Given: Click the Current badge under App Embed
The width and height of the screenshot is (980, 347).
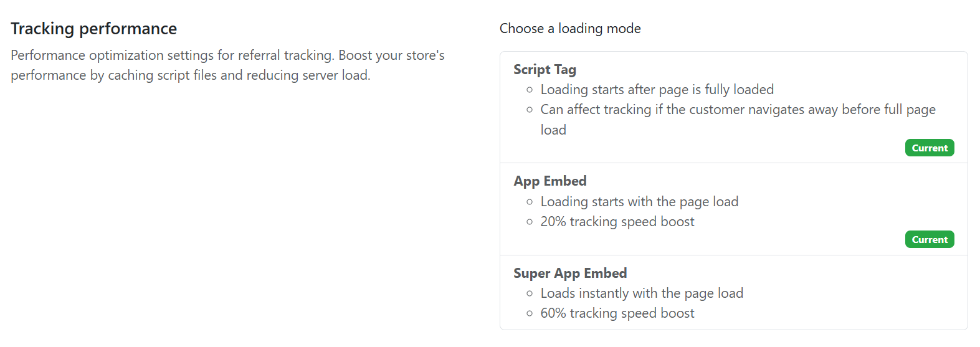Looking at the screenshot, I should pyautogui.click(x=929, y=240).
